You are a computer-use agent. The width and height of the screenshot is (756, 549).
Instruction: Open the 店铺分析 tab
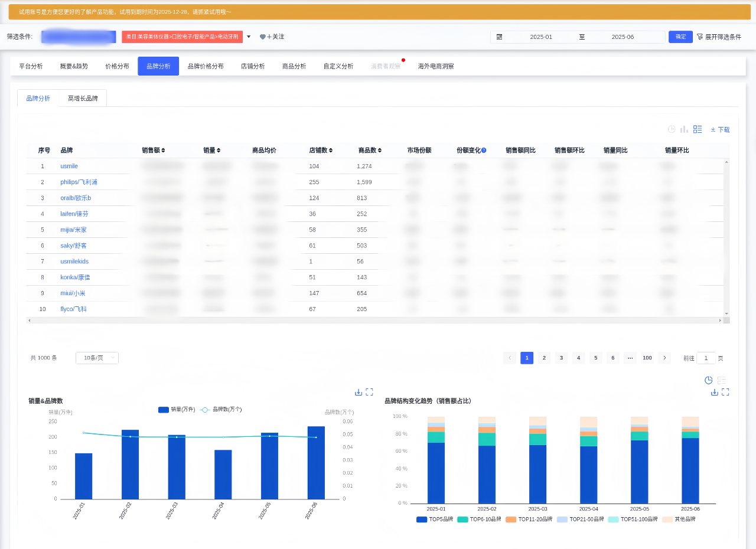tap(253, 66)
